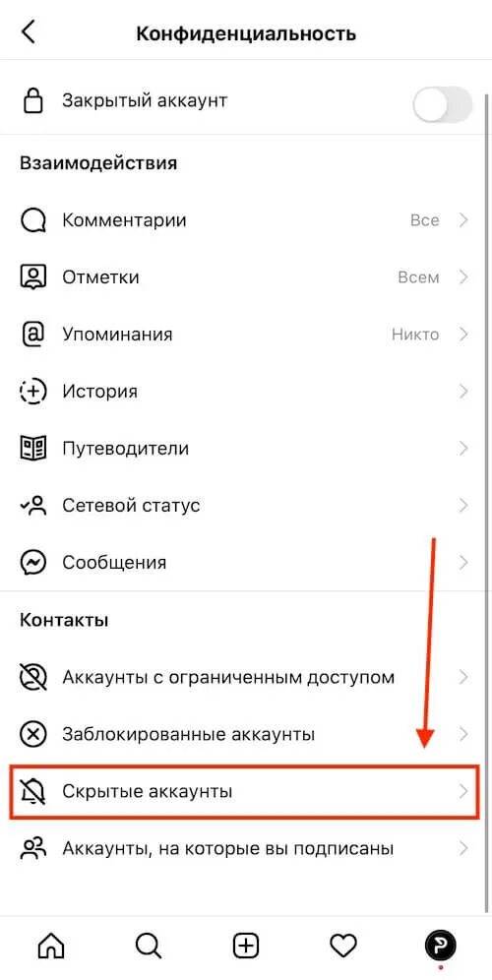Screen dimensions: 492x980
Task: Tap the speech bubble Комментарии icon
Action: pos(32,220)
